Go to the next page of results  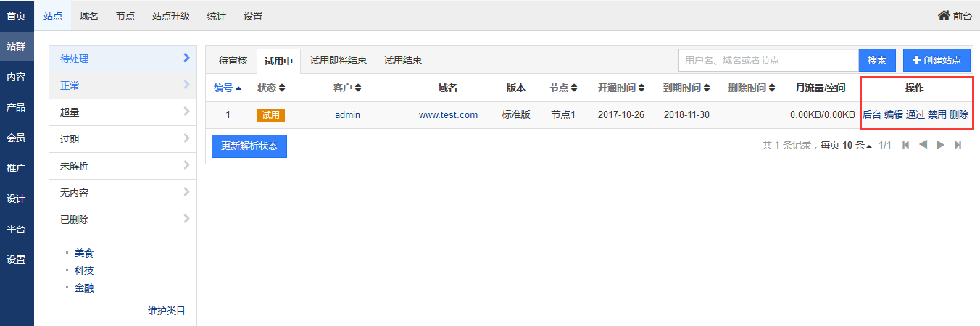click(940, 145)
